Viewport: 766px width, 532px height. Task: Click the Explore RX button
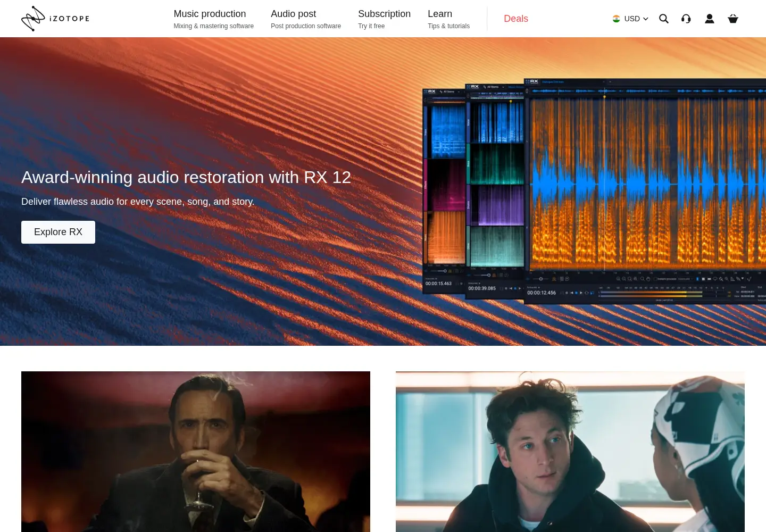point(58,232)
